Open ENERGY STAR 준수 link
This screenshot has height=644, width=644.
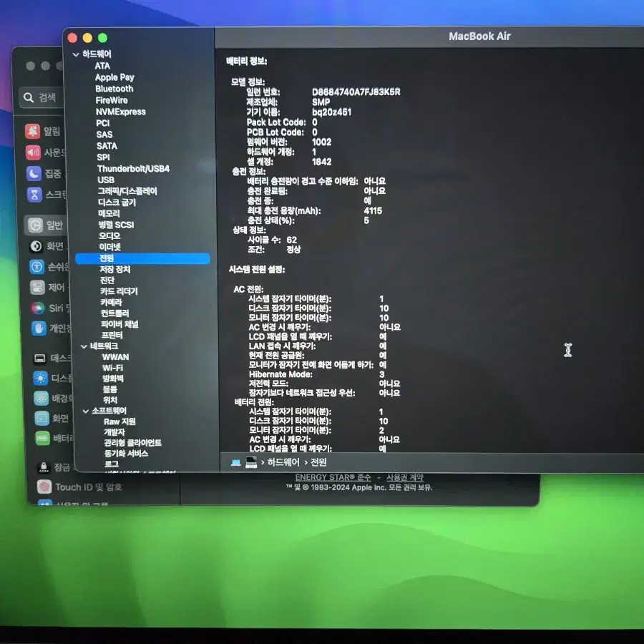coord(333,478)
